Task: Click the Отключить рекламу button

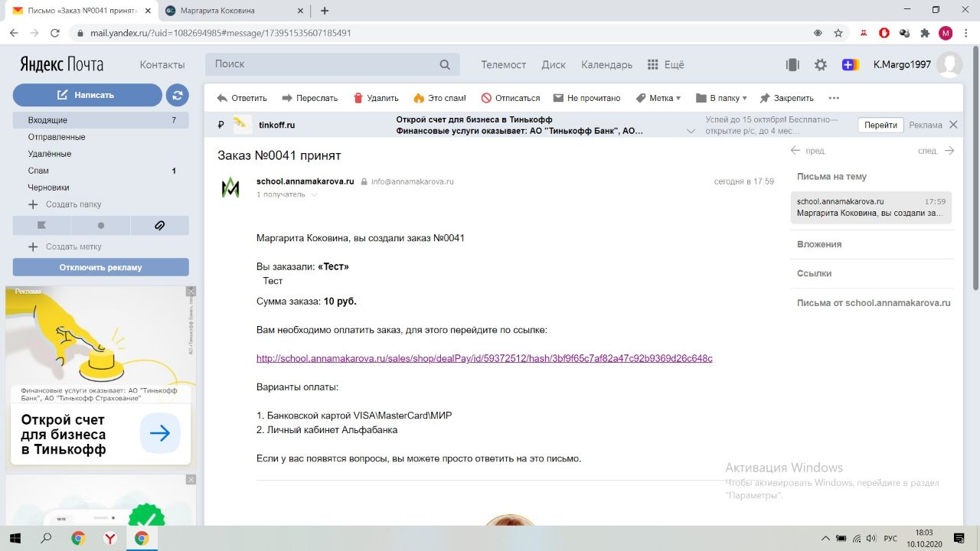Action: tap(100, 267)
